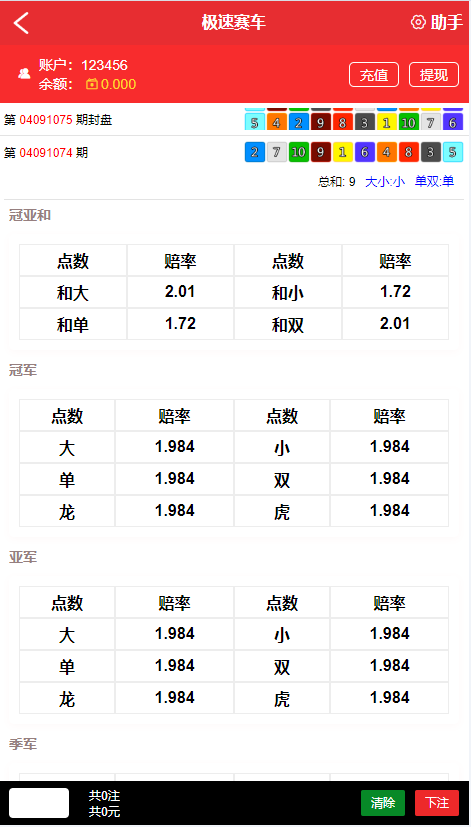Select 和小 in 冠亚和 table
Image resolution: width=471 pixels, height=827 pixels.
click(x=288, y=293)
